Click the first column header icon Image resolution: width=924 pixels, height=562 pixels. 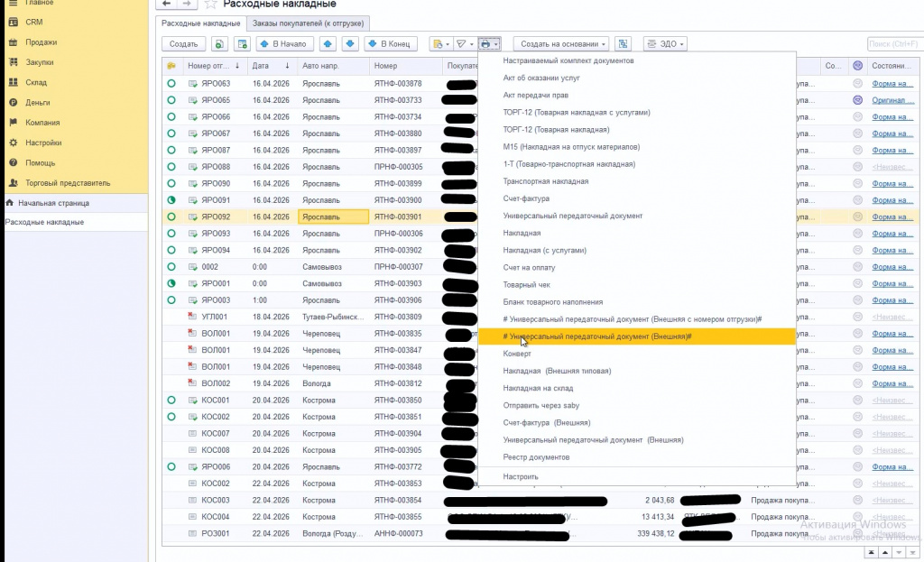point(171,65)
